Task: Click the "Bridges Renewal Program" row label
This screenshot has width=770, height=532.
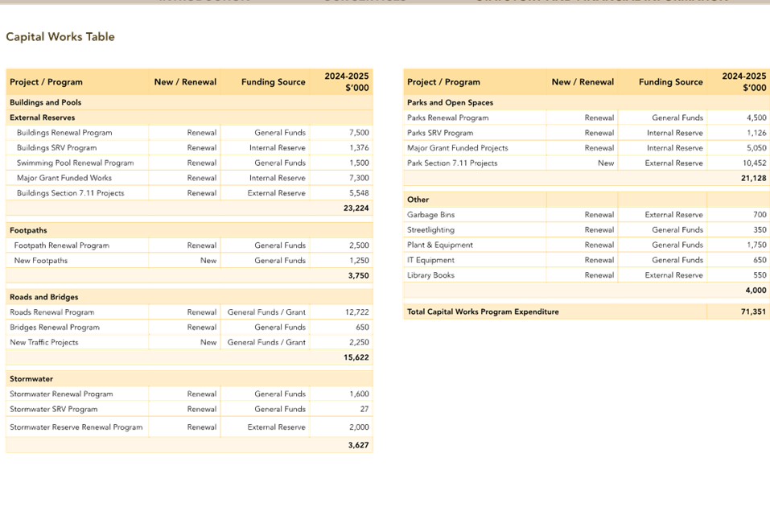Action: 55,328
